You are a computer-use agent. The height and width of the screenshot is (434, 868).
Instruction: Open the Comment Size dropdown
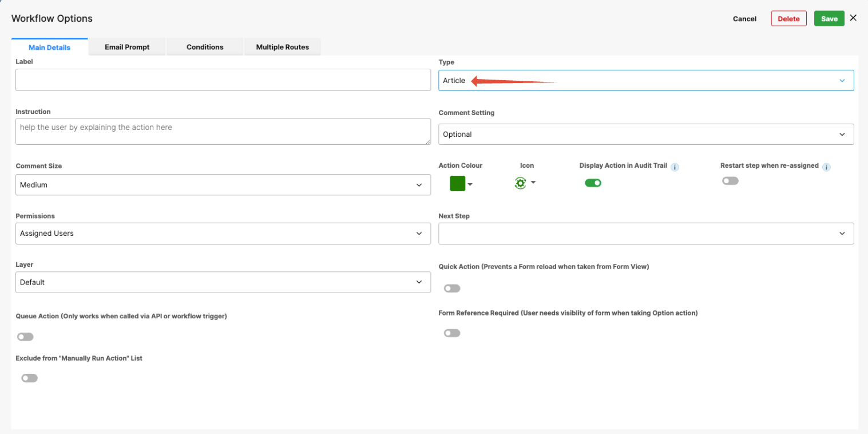point(223,185)
